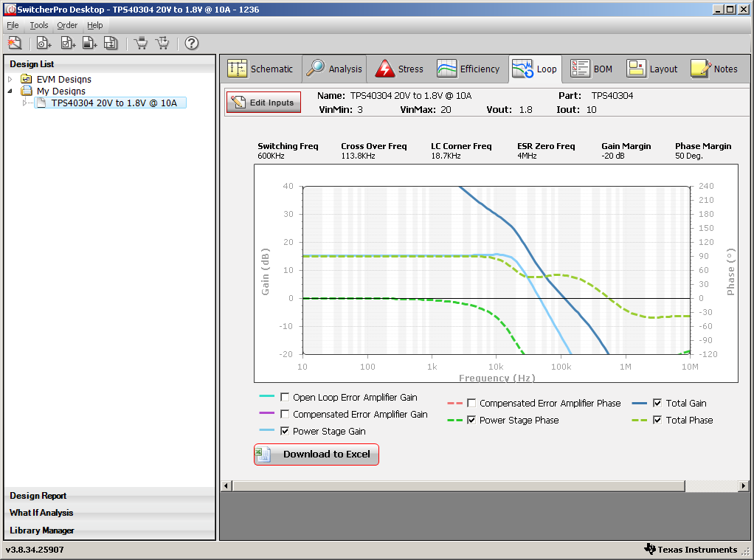Image resolution: width=754 pixels, height=560 pixels.
Task: Click the first shopping cart toolbar icon
Action: click(140, 44)
